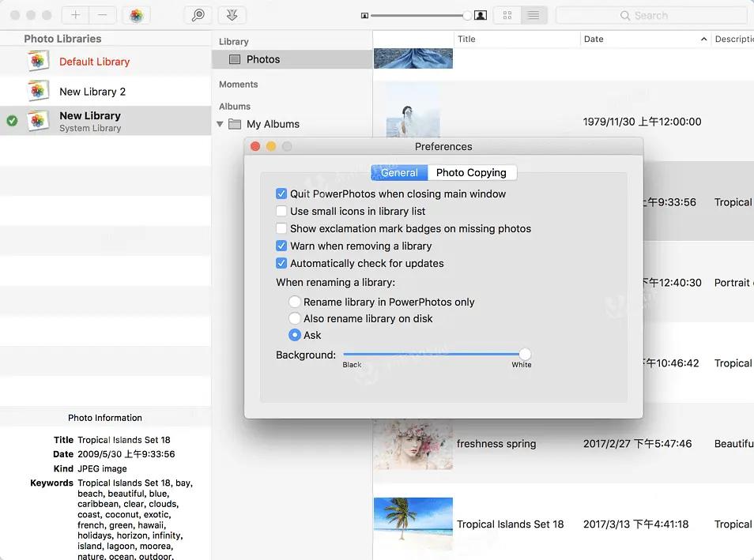Select New Library 2 in the list
This screenshot has height=560, width=754.
(105, 91)
